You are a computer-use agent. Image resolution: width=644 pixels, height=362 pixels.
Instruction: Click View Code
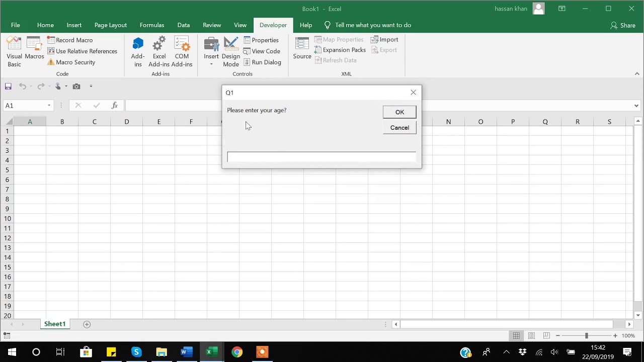pyautogui.click(x=262, y=51)
